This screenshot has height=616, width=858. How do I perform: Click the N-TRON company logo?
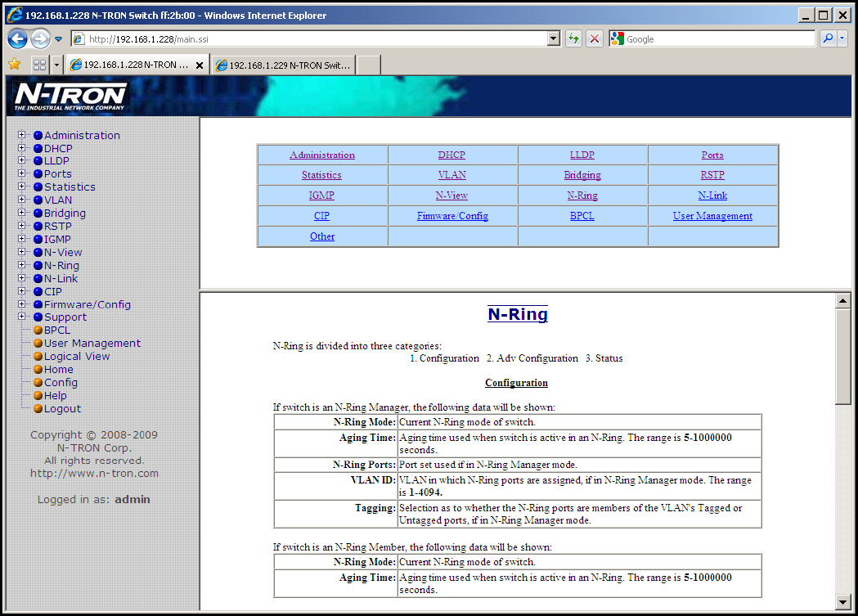[x=70, y=97]
